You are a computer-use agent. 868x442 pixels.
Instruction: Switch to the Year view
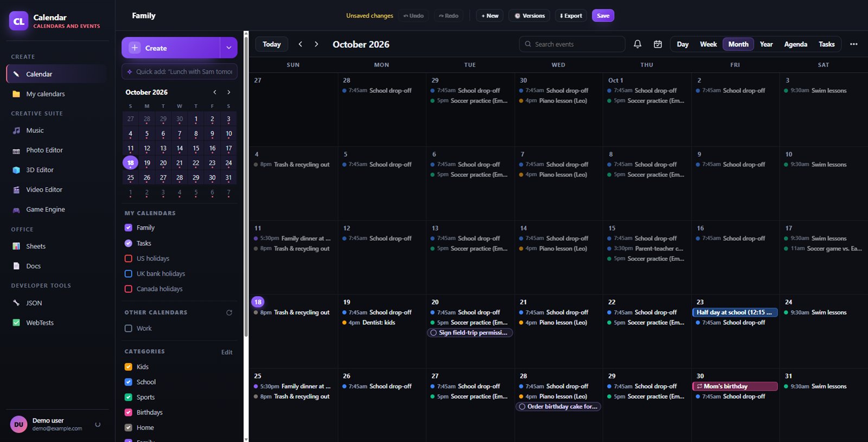tap(766, 44)
